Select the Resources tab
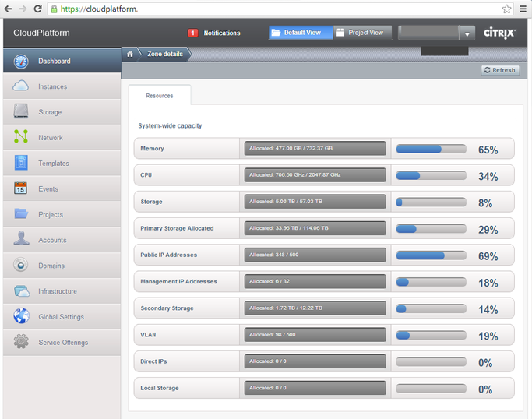This screenshot has width=532, height=419. (160, 96)
